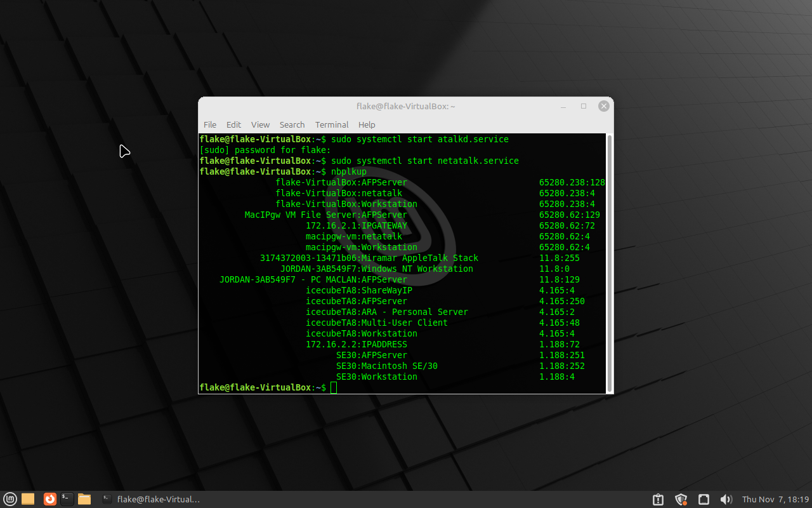Click 'SE30:Macintosh SE/30' entry

pos(387,366)
